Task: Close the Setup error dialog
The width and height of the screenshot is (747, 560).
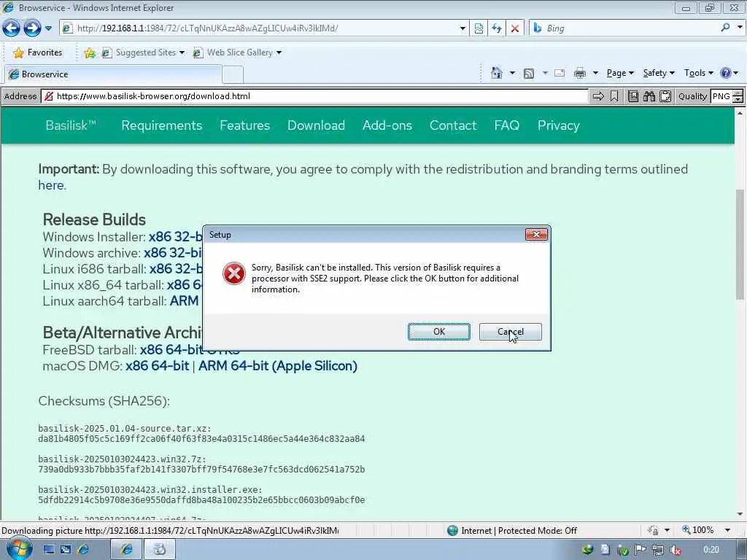Action: tap(536, 234)
